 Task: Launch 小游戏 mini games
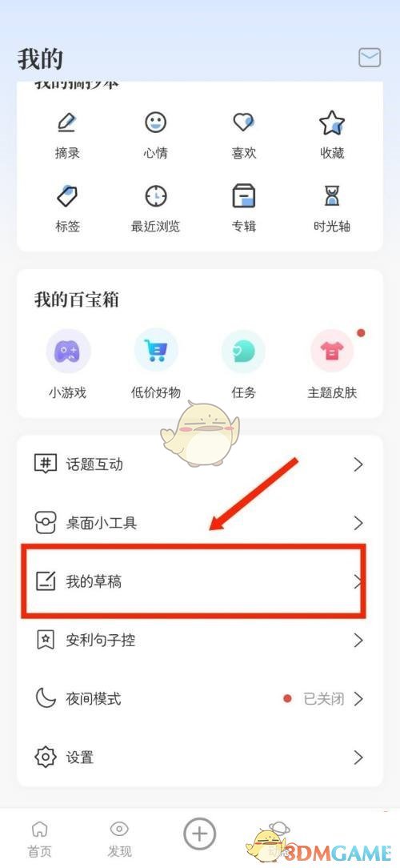pyautogui.click(x=67, y=351)
